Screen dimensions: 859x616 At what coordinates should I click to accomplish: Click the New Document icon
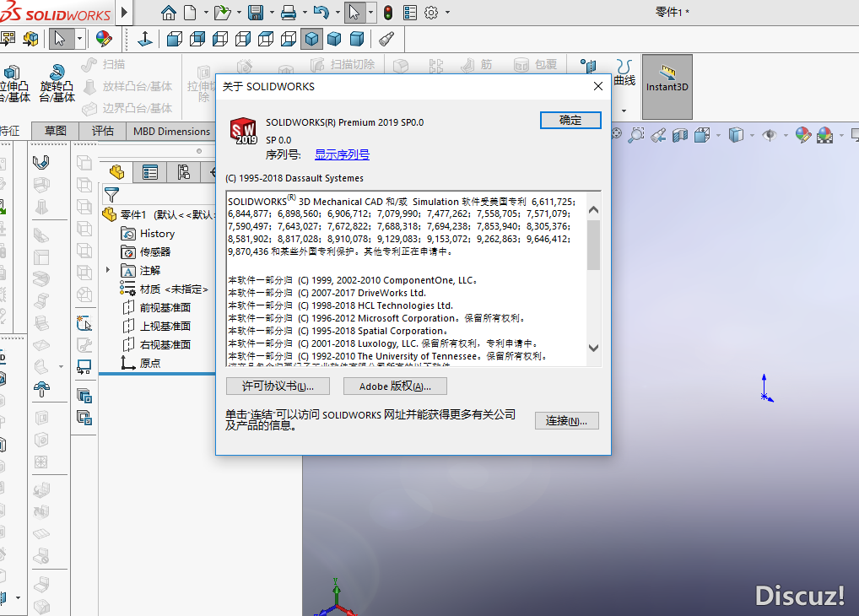[x=192, y=12]
